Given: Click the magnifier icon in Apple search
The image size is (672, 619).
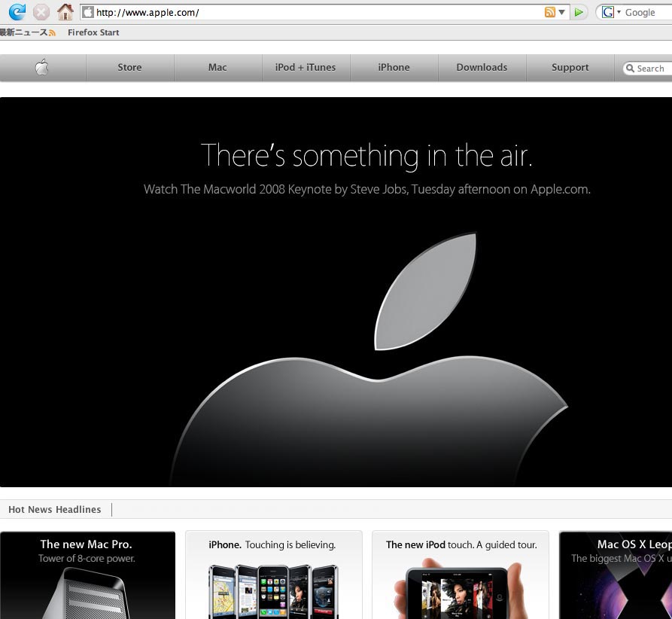Looking at the screenshot, I should click(630, 69).
